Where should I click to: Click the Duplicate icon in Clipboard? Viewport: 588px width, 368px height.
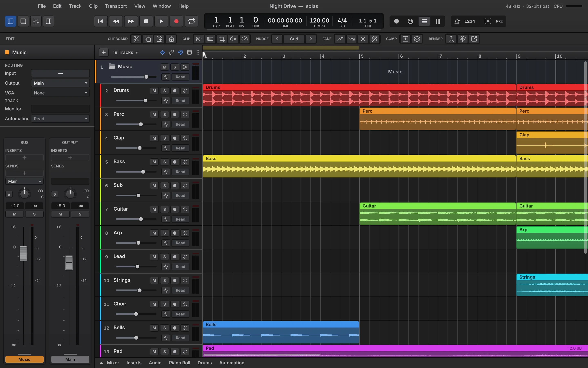[171, 39]
